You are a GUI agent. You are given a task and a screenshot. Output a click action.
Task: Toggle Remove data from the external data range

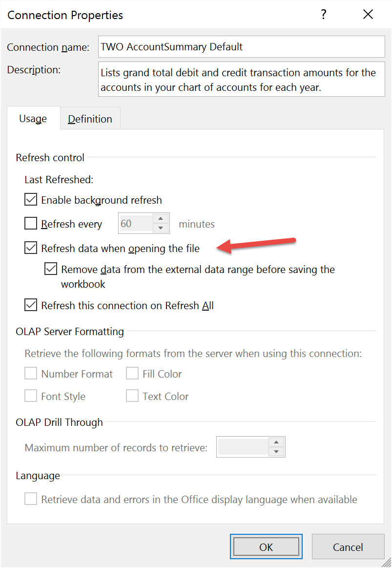click(x=51, y=269)
